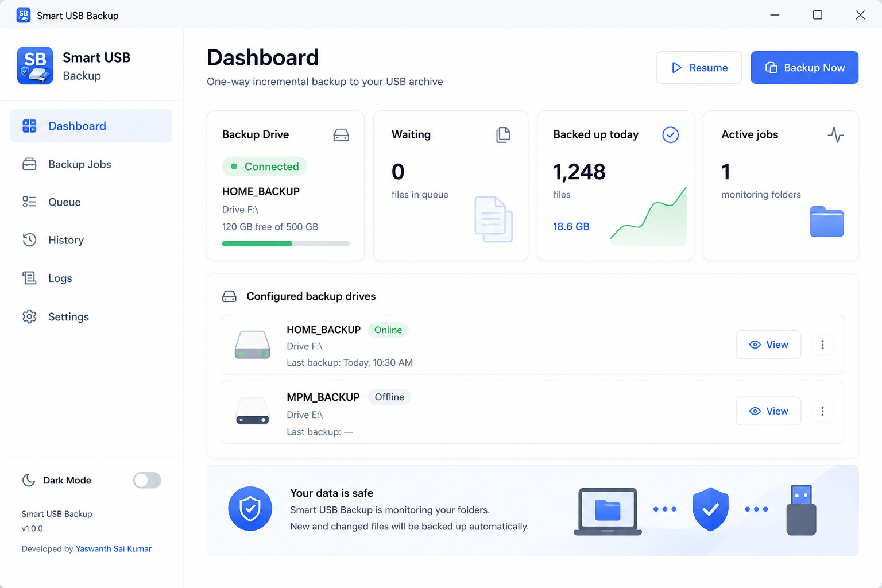Click the drive icon beside Configured backup drives

229,296
